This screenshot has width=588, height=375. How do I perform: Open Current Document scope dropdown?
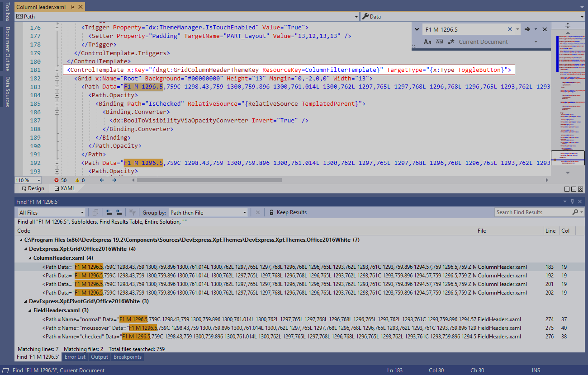(x=536, y=42)
